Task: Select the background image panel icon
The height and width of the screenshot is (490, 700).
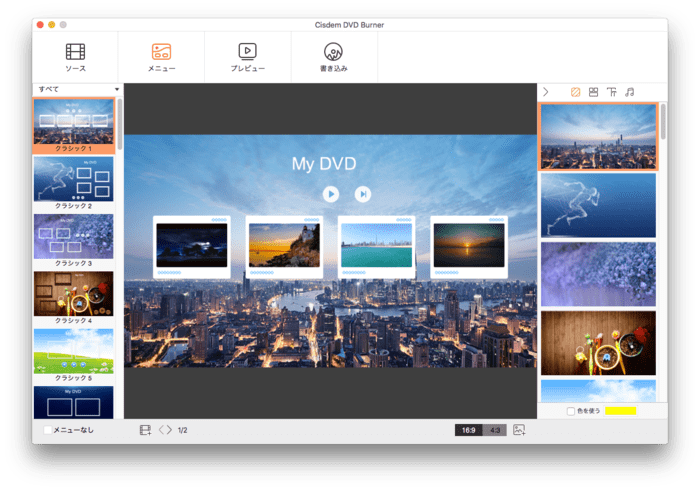Action: [575, 92]
